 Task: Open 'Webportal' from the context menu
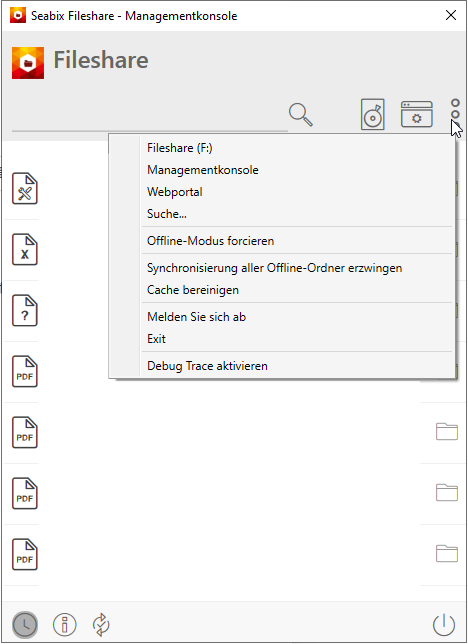tap(297, 192)
